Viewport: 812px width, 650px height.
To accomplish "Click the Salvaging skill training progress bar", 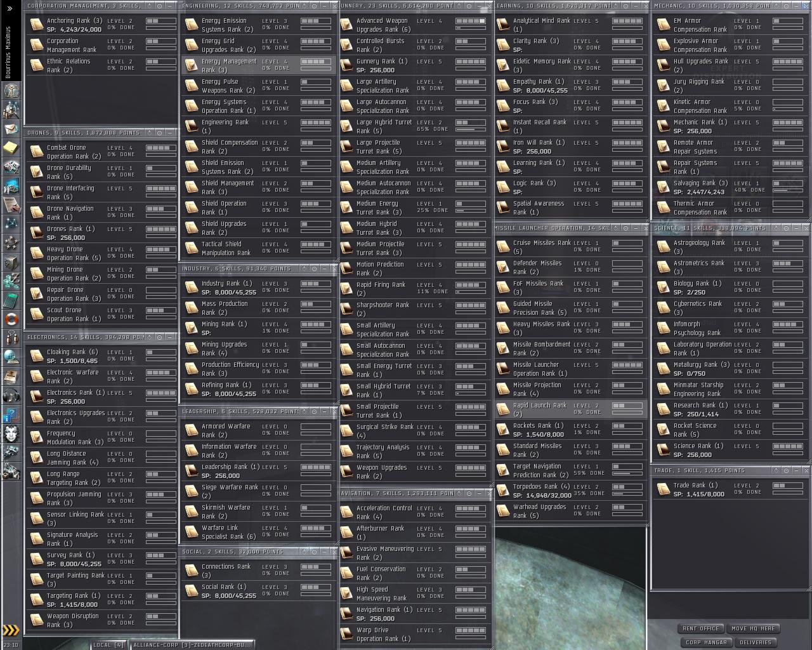I will [x=788, y=190].
